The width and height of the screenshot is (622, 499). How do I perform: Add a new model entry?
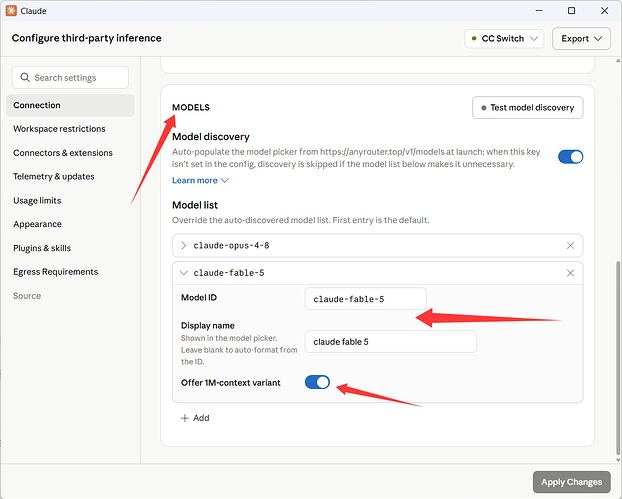click(195, 418)
